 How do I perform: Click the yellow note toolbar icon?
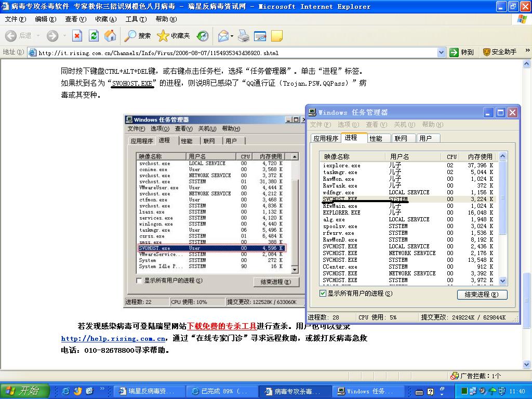[276, 36]
